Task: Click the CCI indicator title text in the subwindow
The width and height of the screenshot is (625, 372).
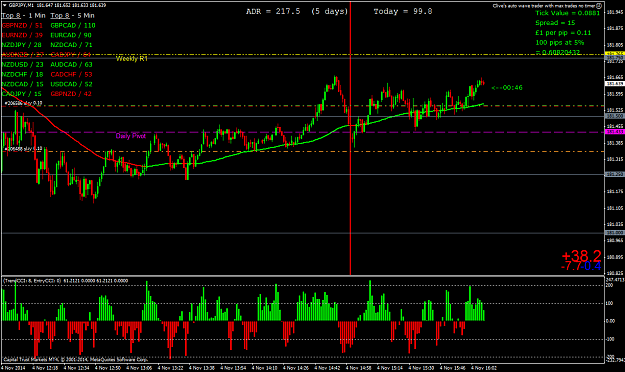Action: [x=66, y=281]
